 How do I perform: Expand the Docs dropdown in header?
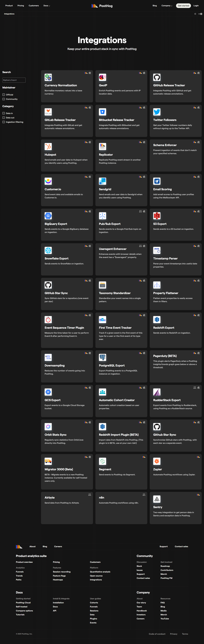point(47,6)
